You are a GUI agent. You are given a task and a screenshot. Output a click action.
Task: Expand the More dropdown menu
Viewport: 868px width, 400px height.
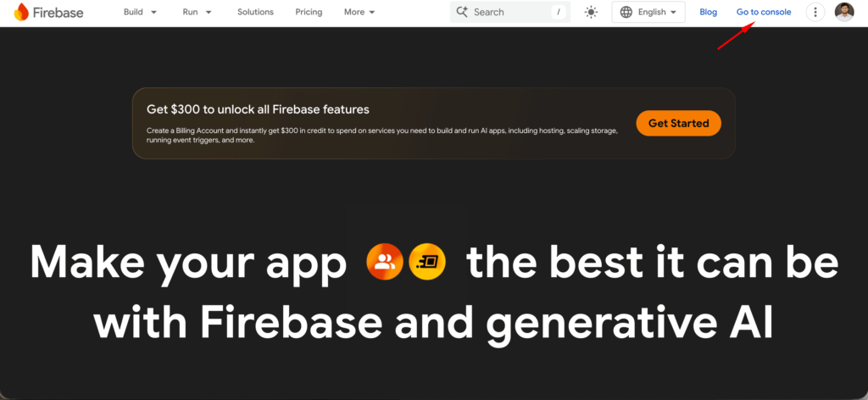coord(359,12)
